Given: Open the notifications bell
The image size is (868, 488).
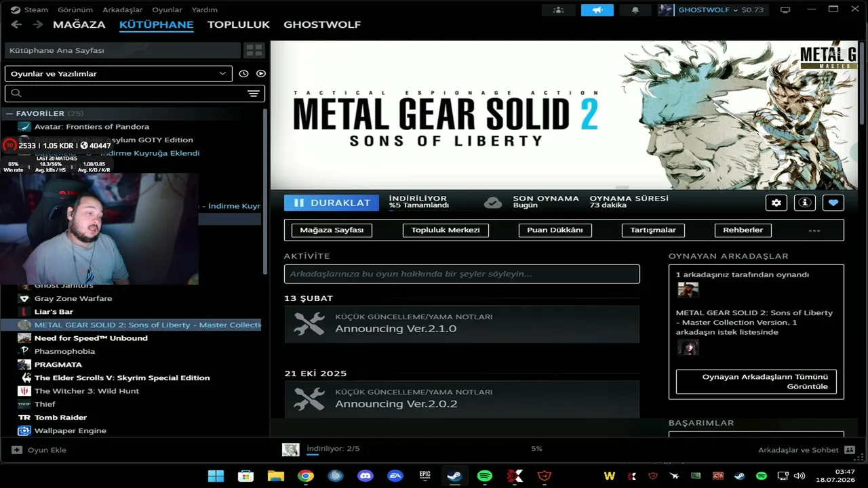Looking at the screenshot, I should click(635, 10).
